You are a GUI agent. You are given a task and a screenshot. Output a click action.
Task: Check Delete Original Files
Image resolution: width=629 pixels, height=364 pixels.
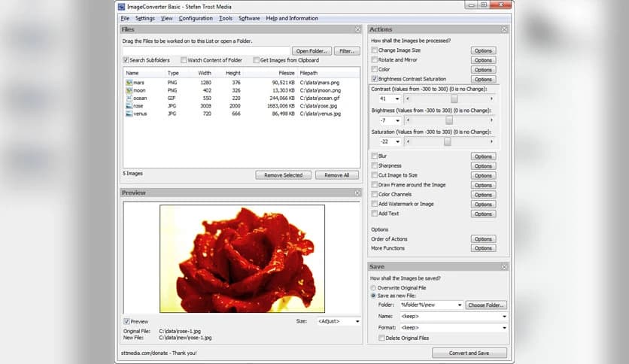(x=381, y=338)
